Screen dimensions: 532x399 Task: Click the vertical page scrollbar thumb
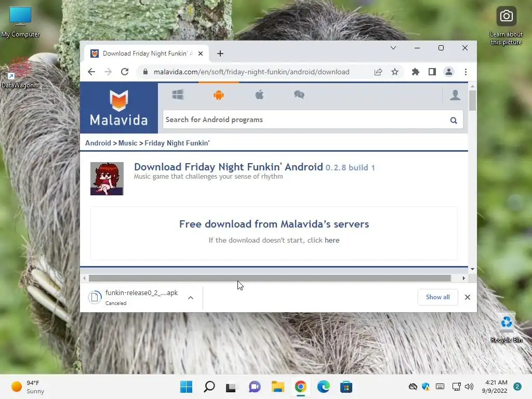[x=472, y=100]
